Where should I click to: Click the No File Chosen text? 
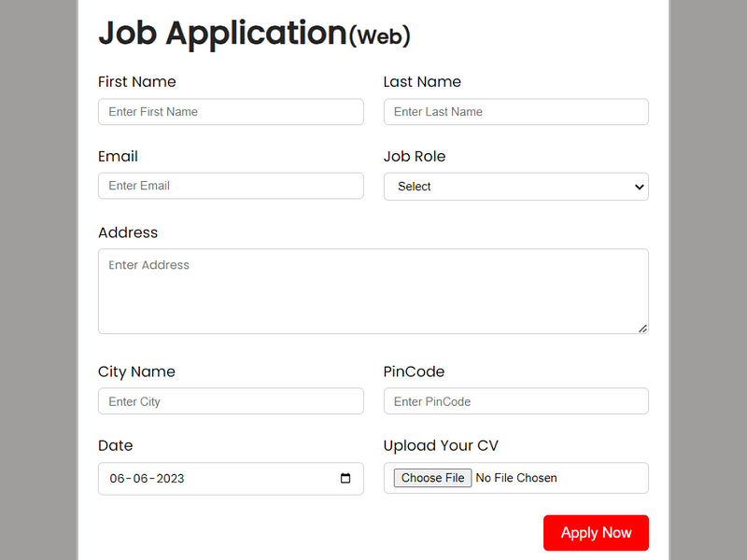[515, 477]
